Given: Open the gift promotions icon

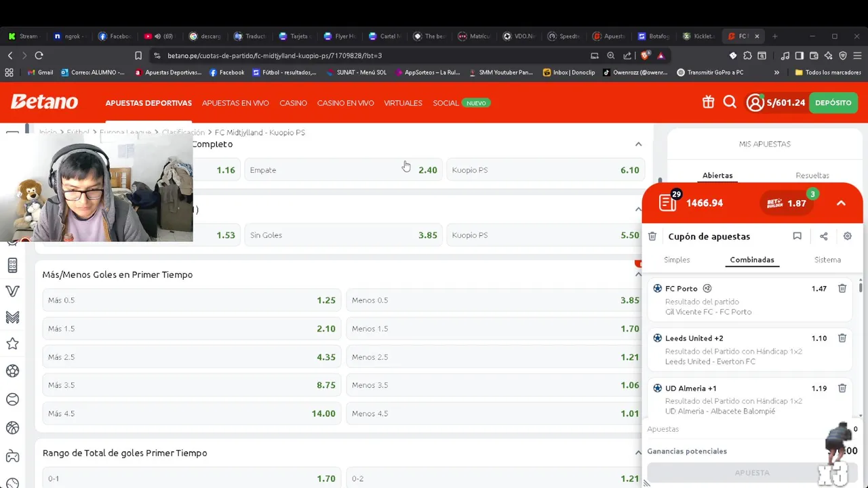Looking at the screenshot, I should [708, 102].
